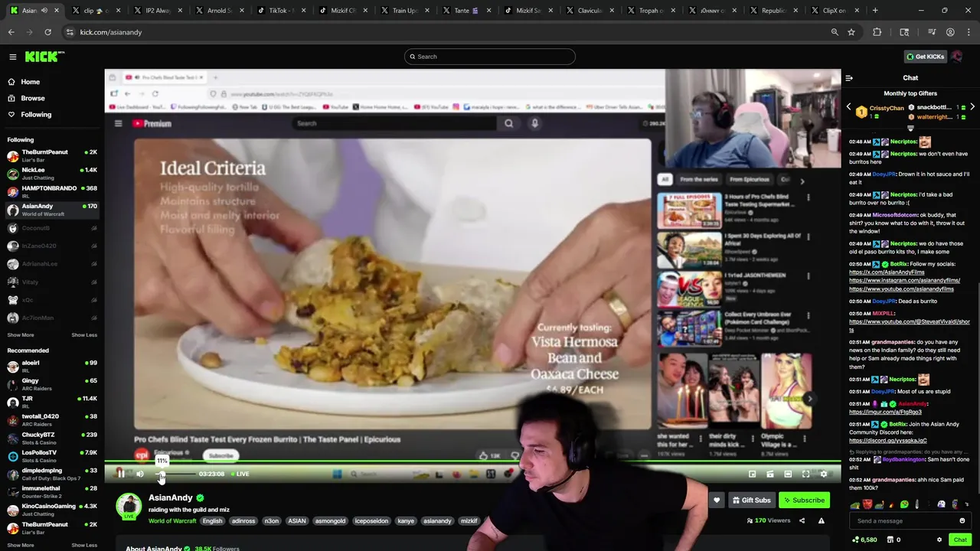The image size is (980, 551).
Task: Enter fullscreen stream mode
Action: [805, 474]
